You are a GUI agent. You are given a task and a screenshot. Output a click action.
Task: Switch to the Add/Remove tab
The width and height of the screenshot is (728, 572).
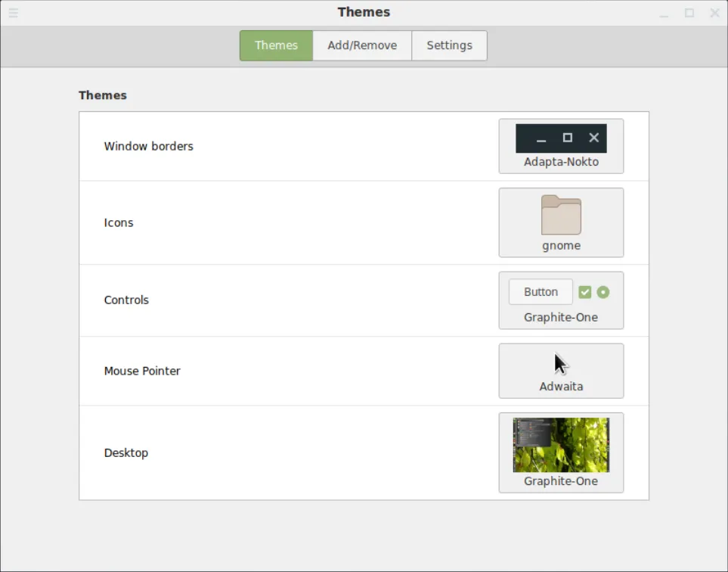click(362, 45)
